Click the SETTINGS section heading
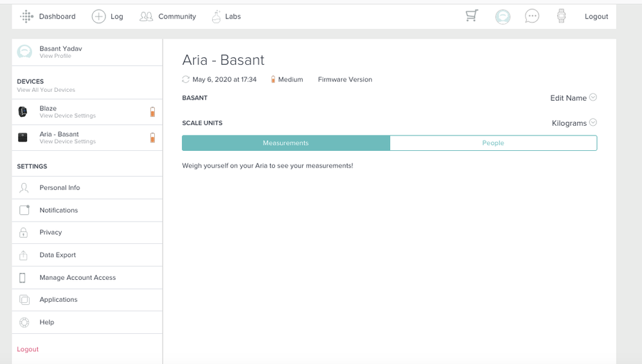Screen dimensions: 642x364 [32, 166]
